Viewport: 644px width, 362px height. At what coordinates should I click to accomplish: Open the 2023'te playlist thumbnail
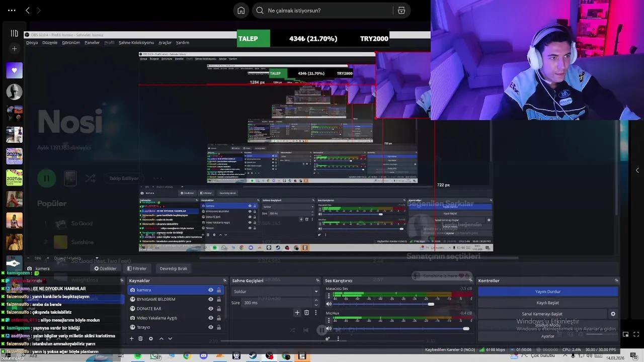coord(14,156)
